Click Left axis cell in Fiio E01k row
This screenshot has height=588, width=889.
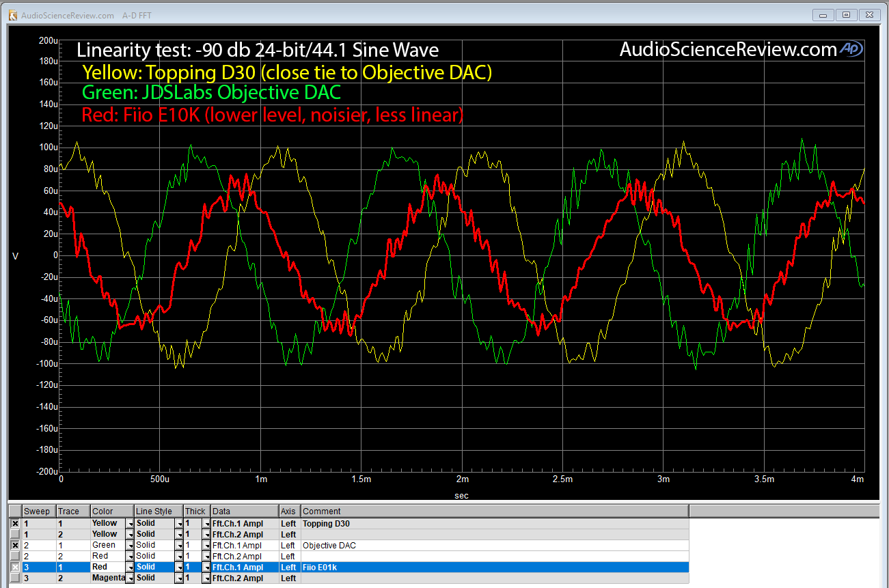(x=290, y=567)
